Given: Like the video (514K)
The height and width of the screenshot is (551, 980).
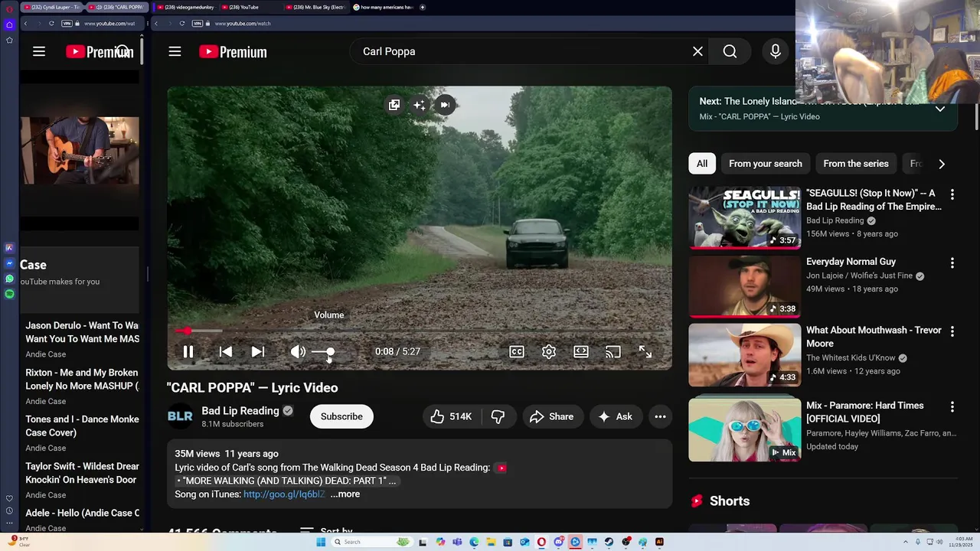Looking at the screenshot, I should pyautogui.click(x=451, y=416).
